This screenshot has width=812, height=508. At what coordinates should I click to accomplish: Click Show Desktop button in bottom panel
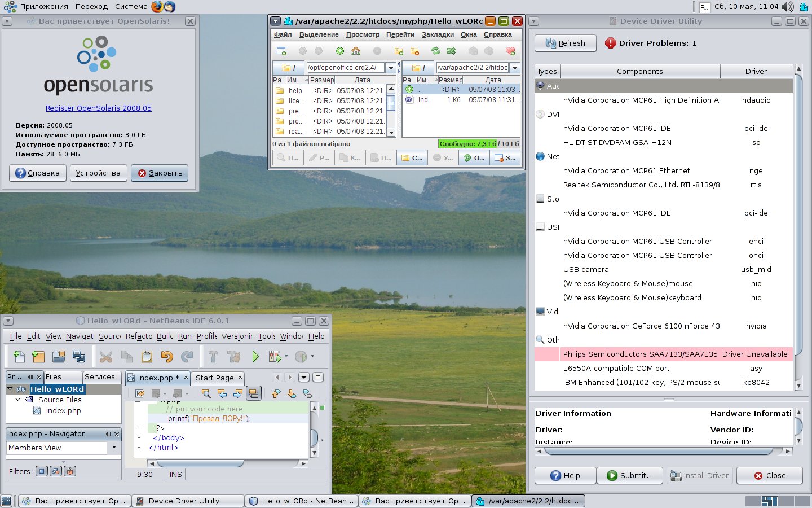tap(6, 501)
